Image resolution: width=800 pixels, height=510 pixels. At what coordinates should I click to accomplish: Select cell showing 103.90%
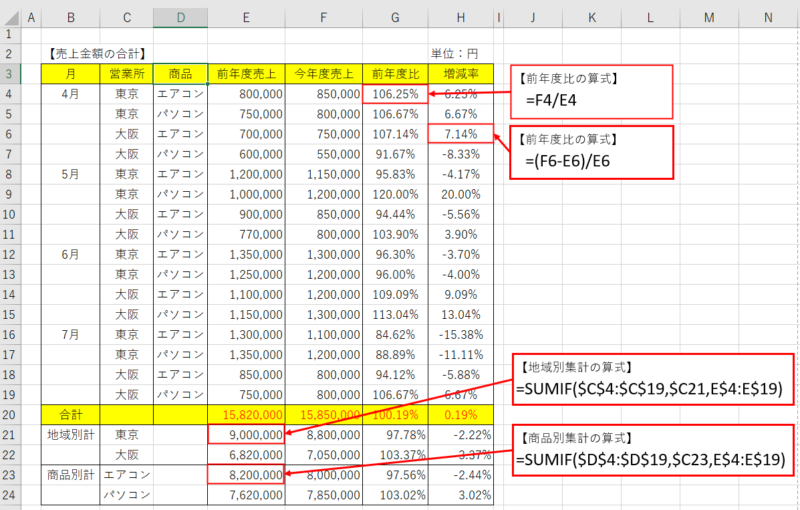click(395, 235)
